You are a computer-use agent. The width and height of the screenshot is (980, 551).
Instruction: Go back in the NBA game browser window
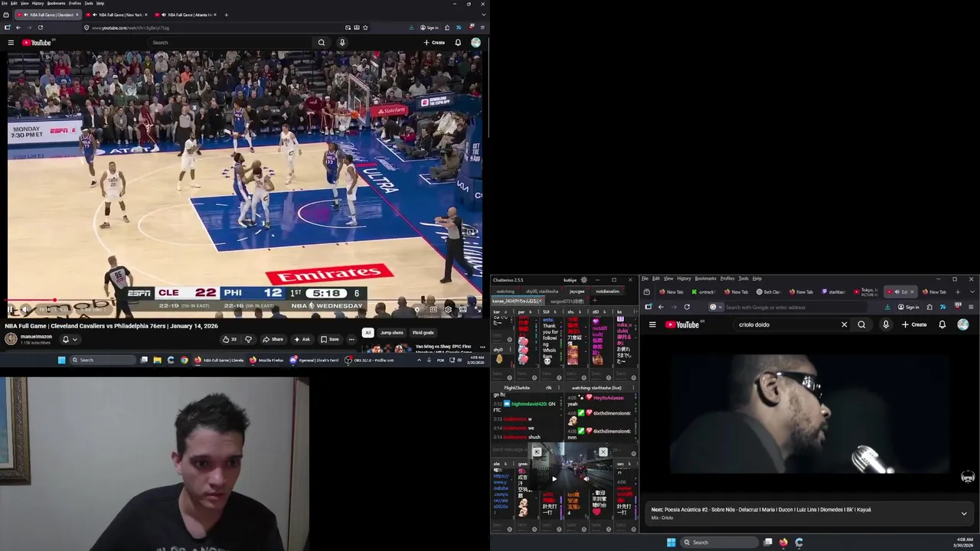pyautogui.click(x=18, y=28)
